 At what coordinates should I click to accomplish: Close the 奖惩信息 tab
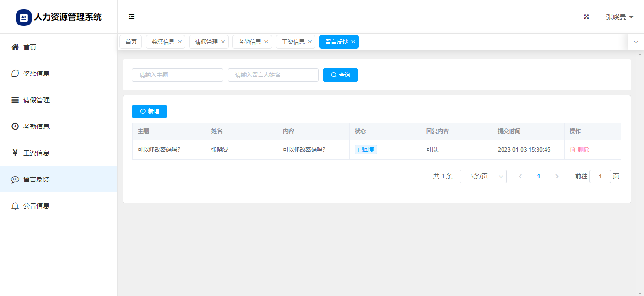pyautogui.click(x=180, y=42)
